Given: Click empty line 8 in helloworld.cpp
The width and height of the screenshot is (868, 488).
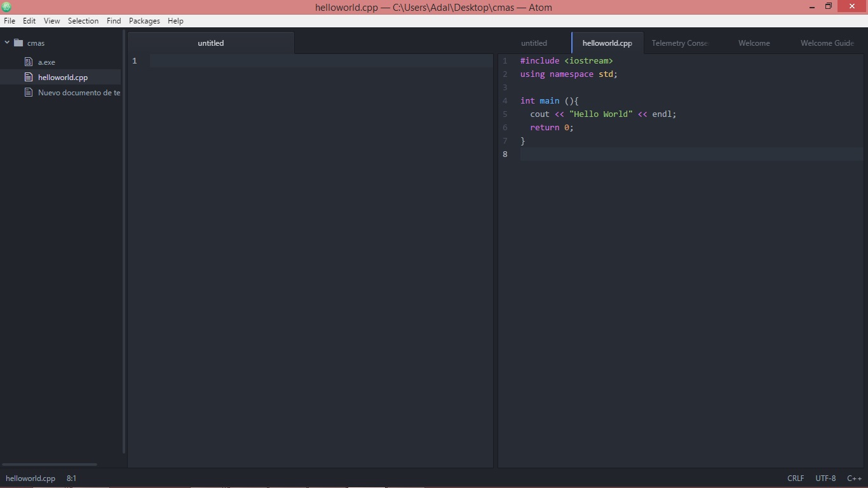Looking at the screenshot, I should tap(691, 154).
